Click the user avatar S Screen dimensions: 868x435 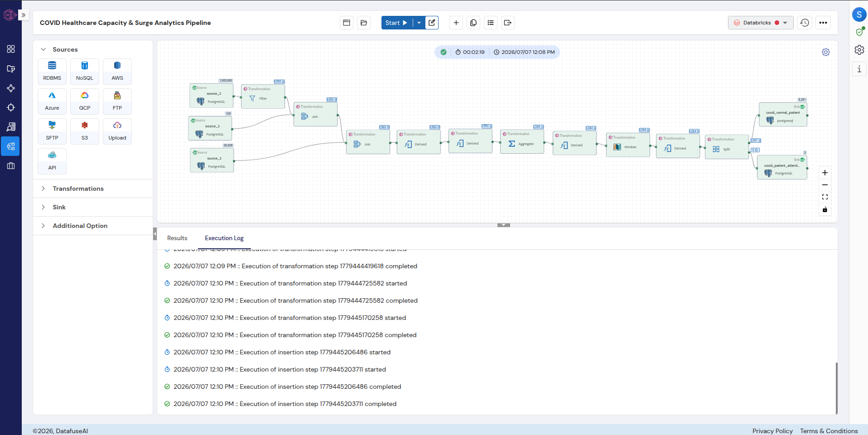[859, 14]
